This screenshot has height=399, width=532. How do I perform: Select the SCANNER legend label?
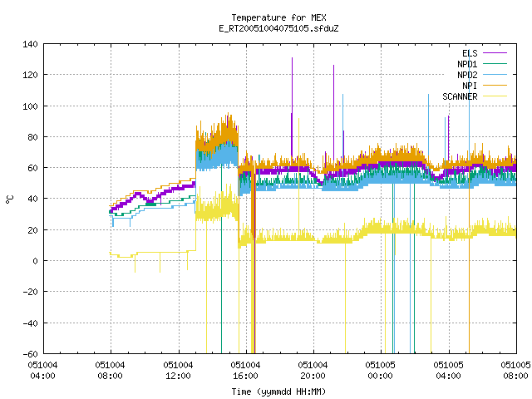click(460, 96)
